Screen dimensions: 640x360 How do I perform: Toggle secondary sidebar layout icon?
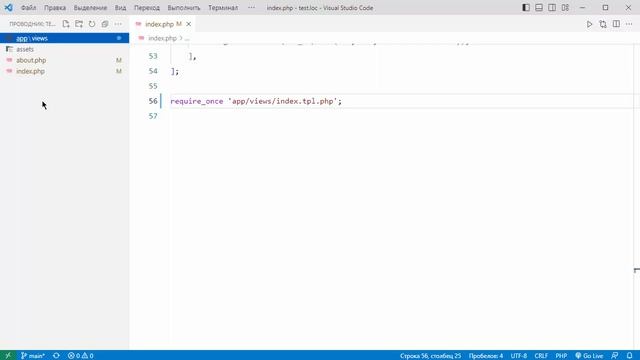[552, 8]
